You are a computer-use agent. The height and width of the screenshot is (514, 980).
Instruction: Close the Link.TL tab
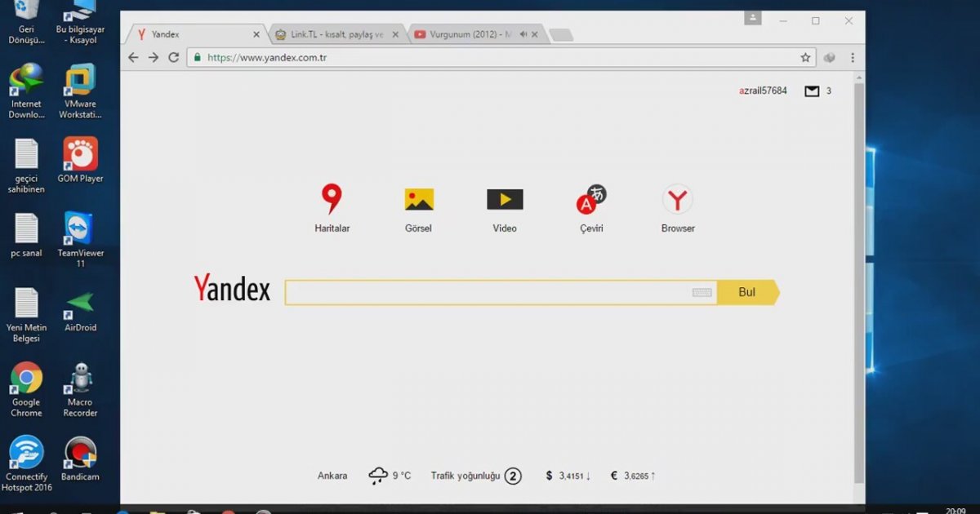click(x=396, y=34)
